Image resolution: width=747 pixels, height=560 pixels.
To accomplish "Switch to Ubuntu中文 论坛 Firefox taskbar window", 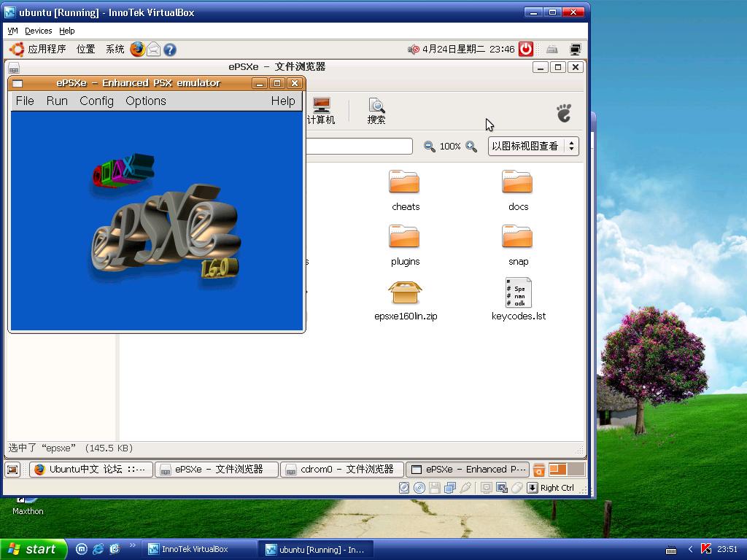I will (91, 470).
